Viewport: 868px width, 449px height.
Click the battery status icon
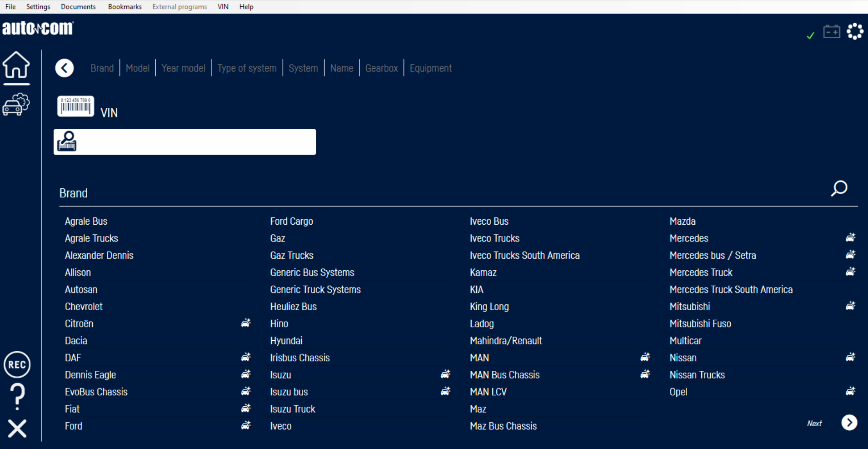click(832, 32)
